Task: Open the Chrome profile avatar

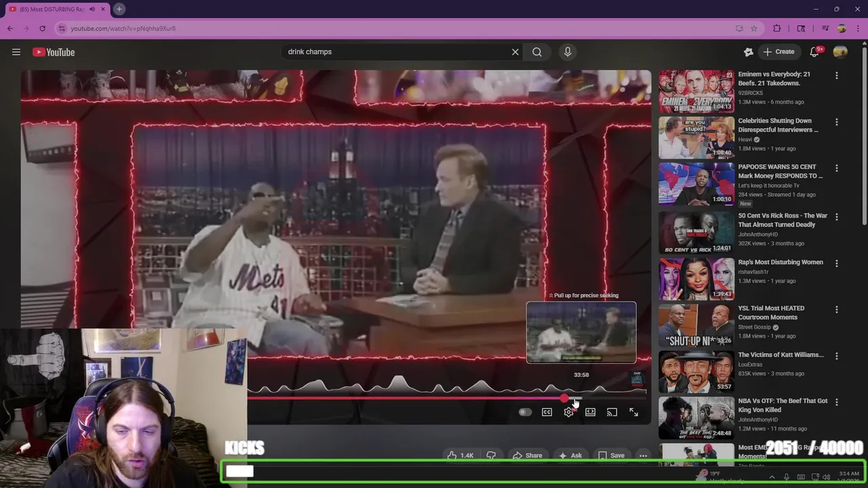Action: point(842,28)
